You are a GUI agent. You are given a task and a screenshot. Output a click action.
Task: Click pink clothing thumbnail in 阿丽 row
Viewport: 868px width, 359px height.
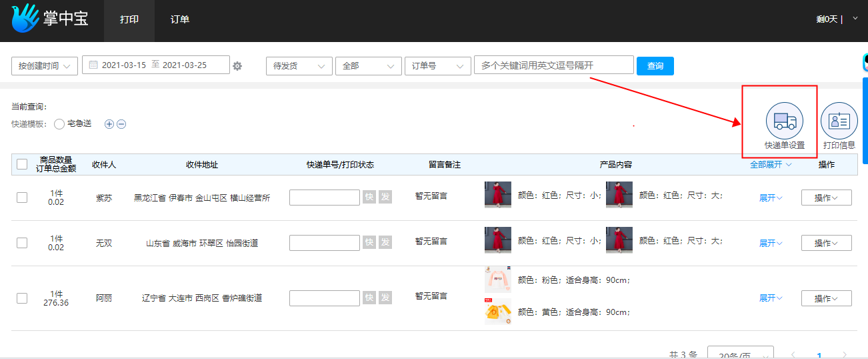(x=498, y=280)
